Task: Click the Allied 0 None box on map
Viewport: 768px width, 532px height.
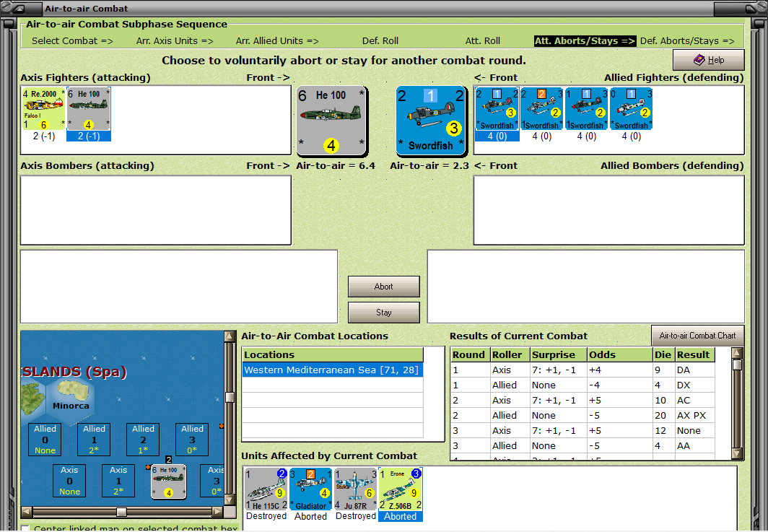Action: coord(45,440)
